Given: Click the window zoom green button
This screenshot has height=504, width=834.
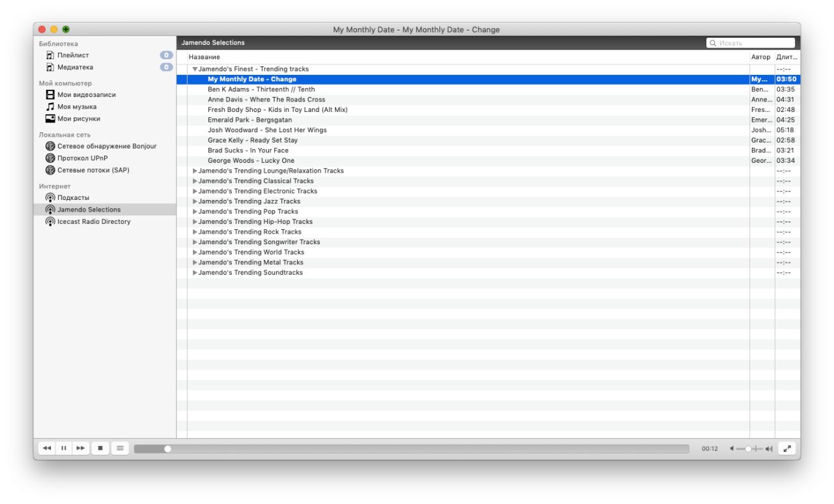Looking at the screenshot, I should (66, 29).
